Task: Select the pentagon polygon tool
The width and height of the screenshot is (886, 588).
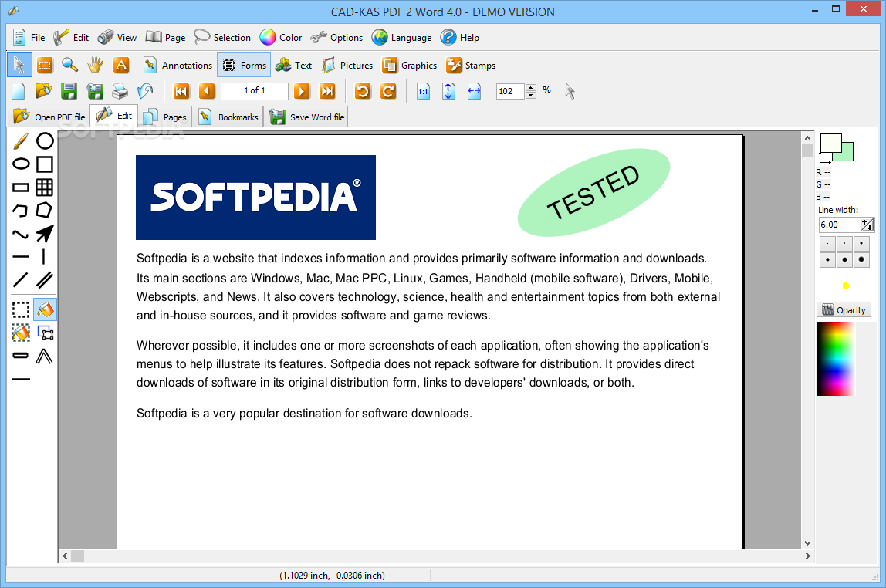Action: pyautogui.click(x=45, y=210)
